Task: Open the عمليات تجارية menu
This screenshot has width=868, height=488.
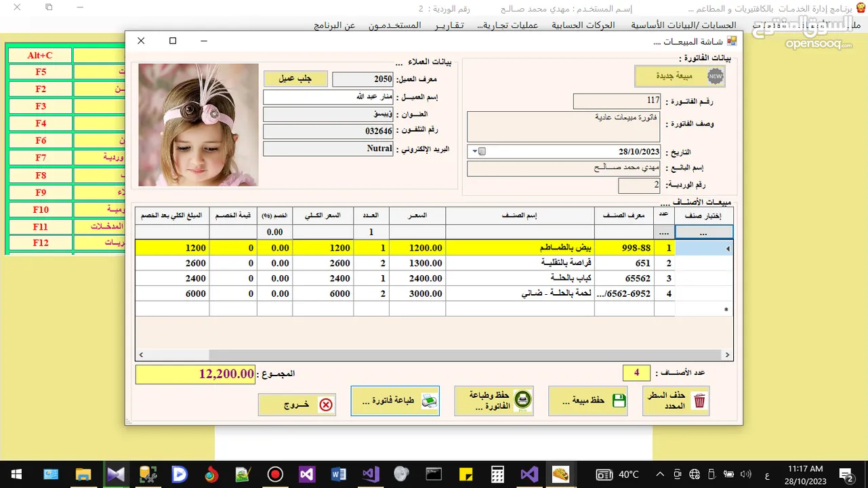Action: [x=508, y=25]
